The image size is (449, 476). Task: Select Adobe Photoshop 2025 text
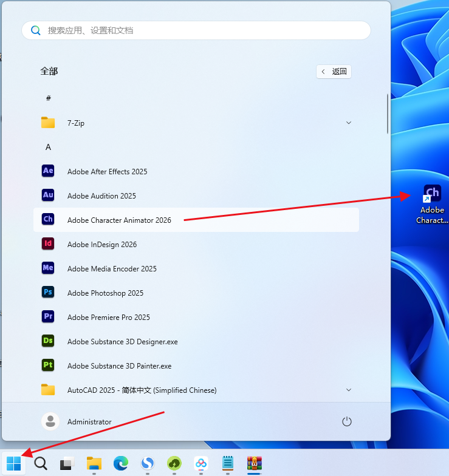click(105, 293)
